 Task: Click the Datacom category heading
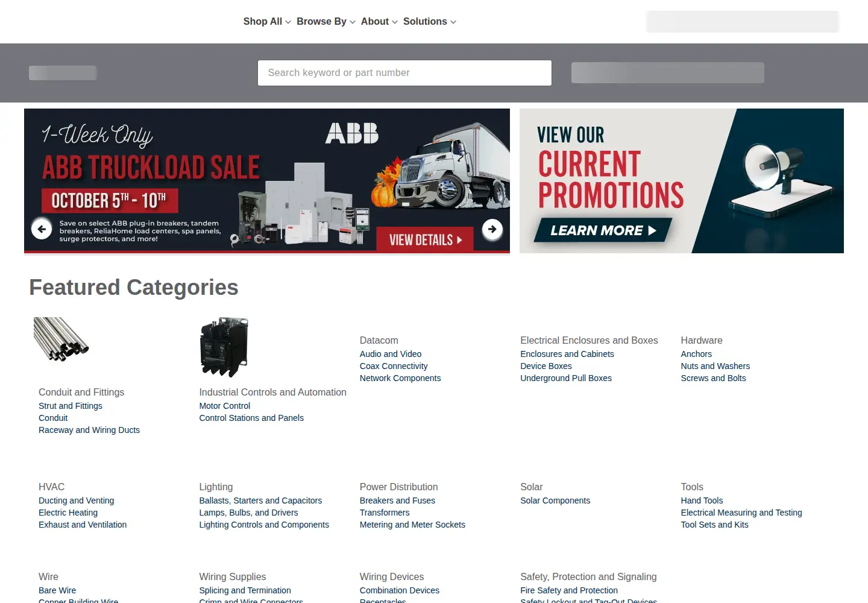(379, 340)
